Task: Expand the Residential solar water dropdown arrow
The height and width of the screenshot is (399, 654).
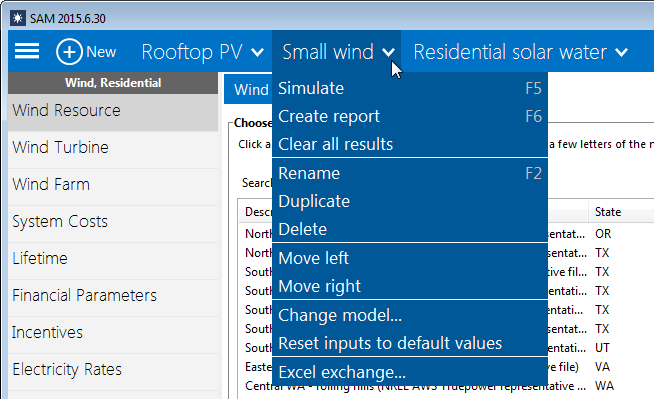Action: click(x=621, y=52)
